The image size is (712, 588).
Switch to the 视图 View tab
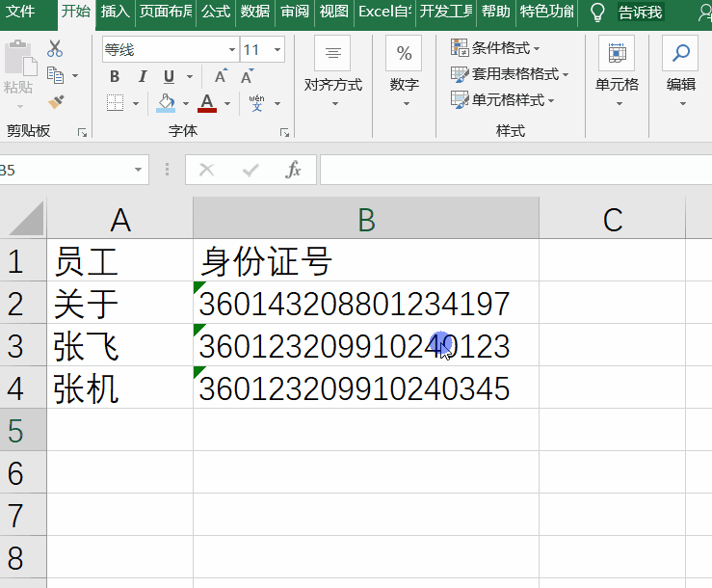pos(333,11)
